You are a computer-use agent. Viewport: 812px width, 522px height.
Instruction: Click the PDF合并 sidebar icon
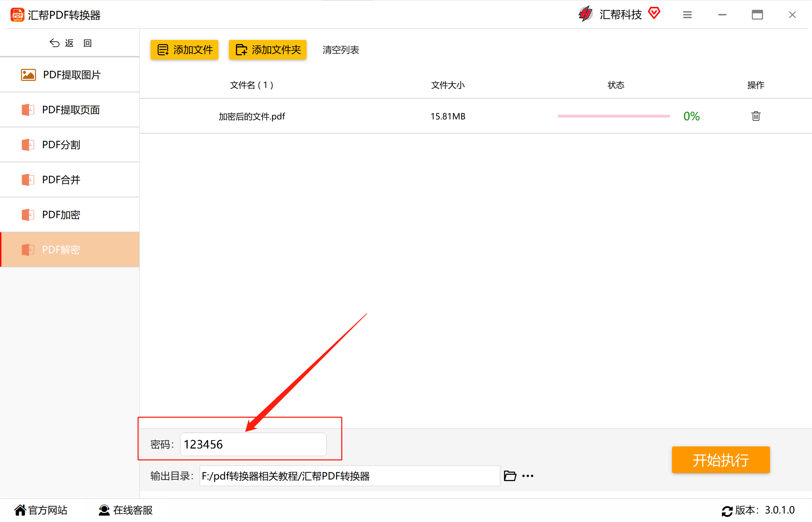point(28,179)
